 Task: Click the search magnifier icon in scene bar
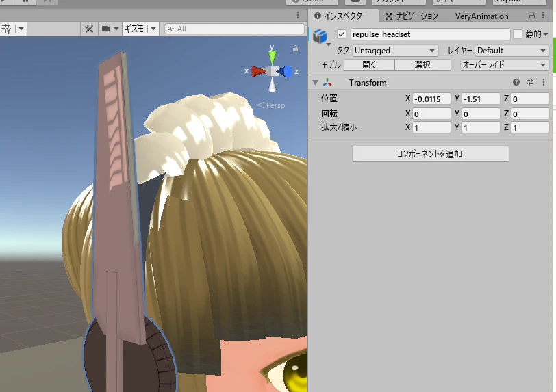(170, 29)
